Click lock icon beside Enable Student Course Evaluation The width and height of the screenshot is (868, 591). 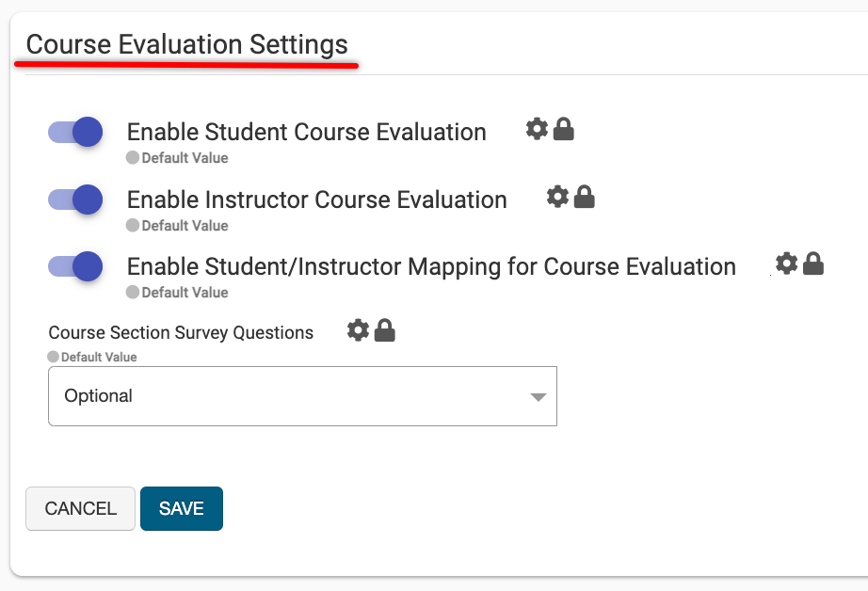coord(564,129)
